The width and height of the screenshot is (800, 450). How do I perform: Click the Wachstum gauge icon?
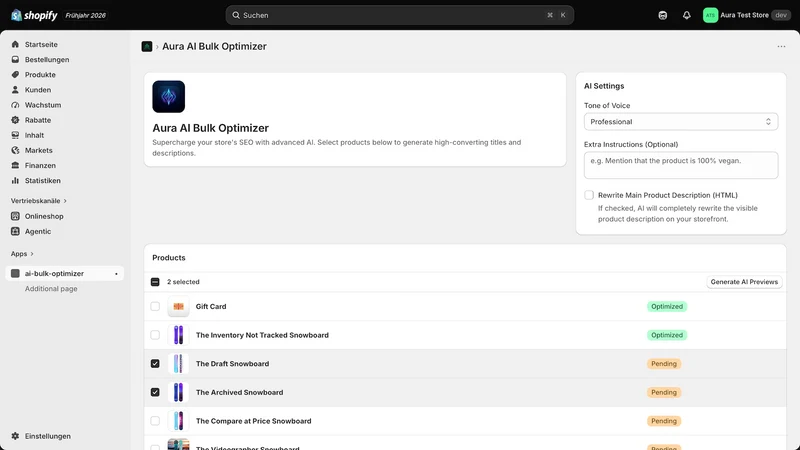15,105
